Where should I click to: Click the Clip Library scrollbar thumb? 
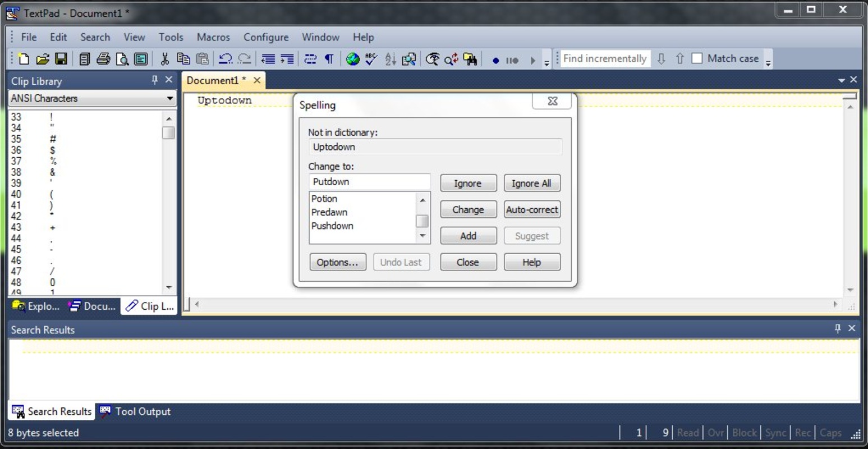point(168,133)
